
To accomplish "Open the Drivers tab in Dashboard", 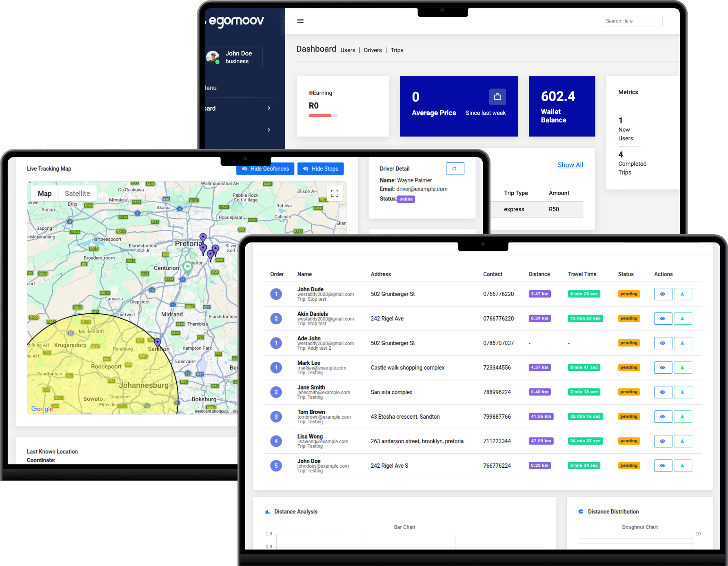I will point(373,50).
